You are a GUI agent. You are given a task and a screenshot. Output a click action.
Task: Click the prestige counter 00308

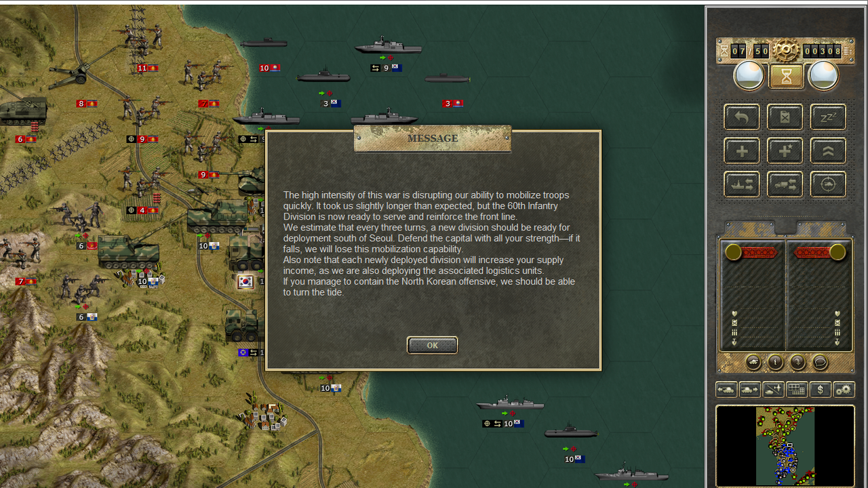[822, 51]
